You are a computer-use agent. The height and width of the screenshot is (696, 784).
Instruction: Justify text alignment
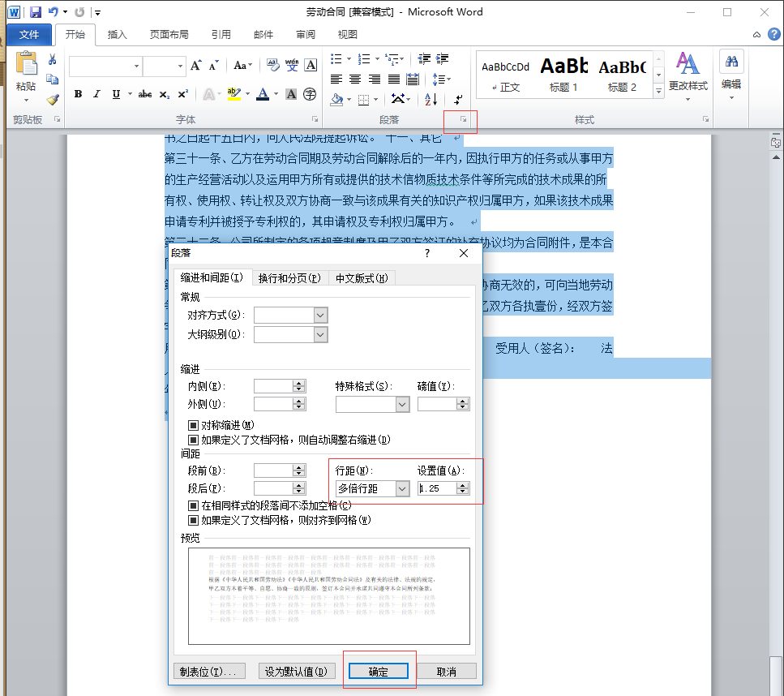pos(394,79)
